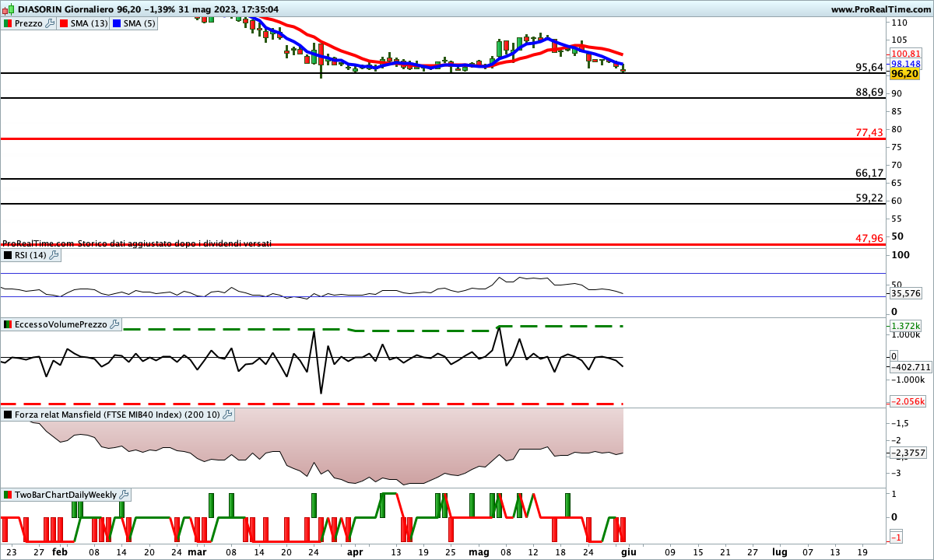Click the 95,64 support level label
934x560 pixels.
(x=869, y=68)
